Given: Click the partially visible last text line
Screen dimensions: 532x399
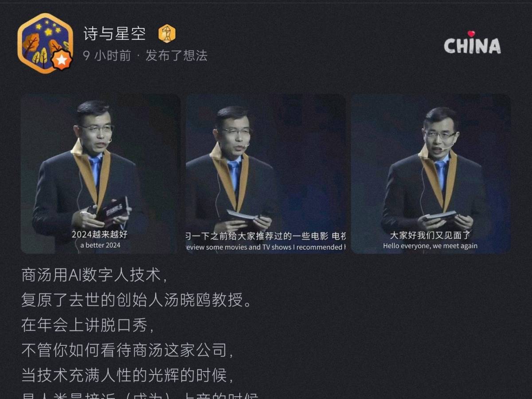Looking at the screenshot, I should click(141, 395).
